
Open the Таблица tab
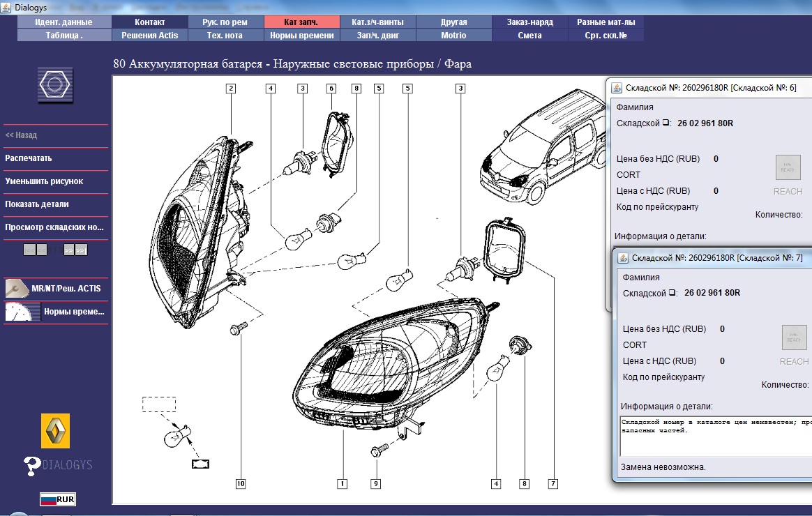(63, 35)
